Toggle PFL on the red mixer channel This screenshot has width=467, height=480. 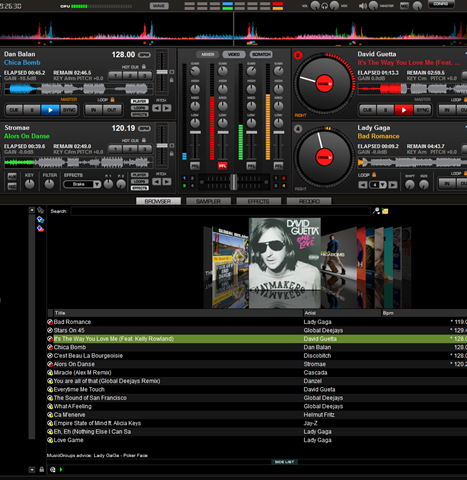(222, 166)
